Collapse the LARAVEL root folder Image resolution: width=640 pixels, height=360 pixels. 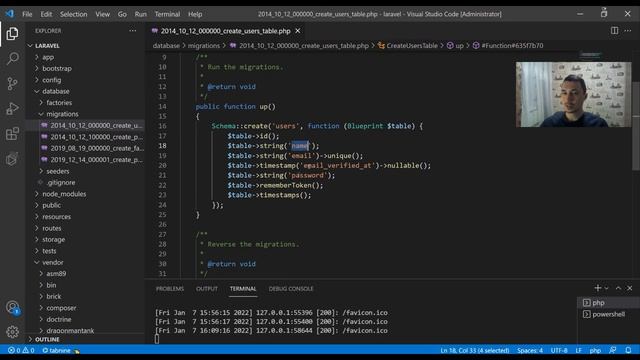[x=85, y=46]
